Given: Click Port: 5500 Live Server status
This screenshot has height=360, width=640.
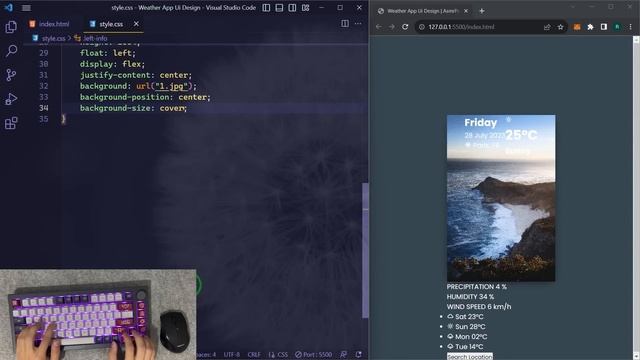Looking at the screenshot, I should click(313, 355).
